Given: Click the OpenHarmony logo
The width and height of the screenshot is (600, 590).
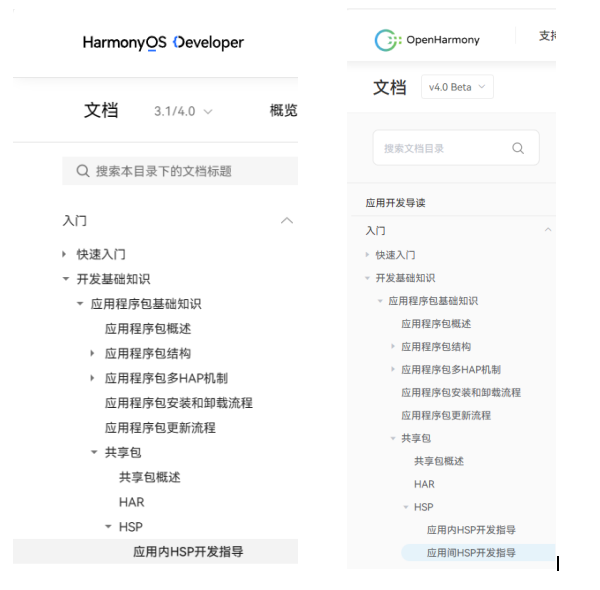Looking at the screenshot, I should point(427,40).
